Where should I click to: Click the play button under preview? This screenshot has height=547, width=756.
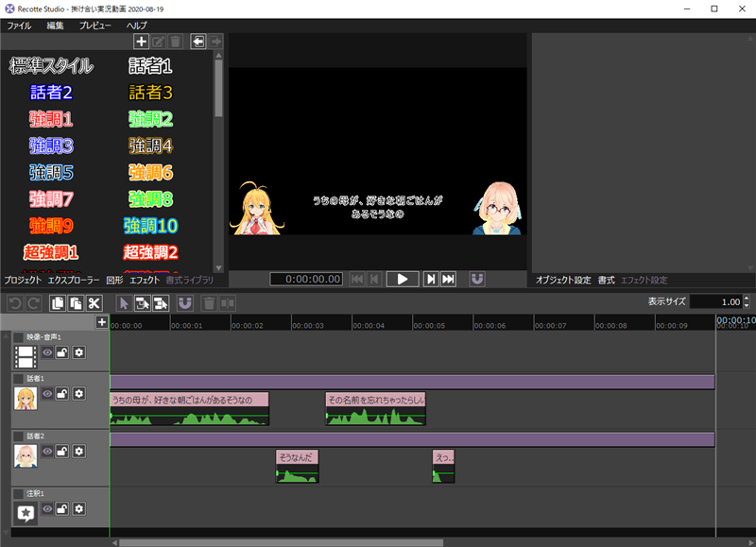[x=403, y=279]
